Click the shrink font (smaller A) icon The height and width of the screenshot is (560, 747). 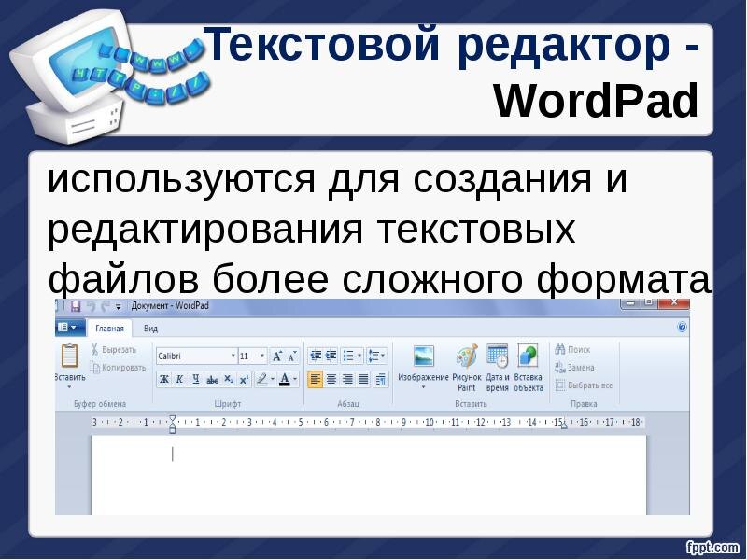(x=292, y=356)
